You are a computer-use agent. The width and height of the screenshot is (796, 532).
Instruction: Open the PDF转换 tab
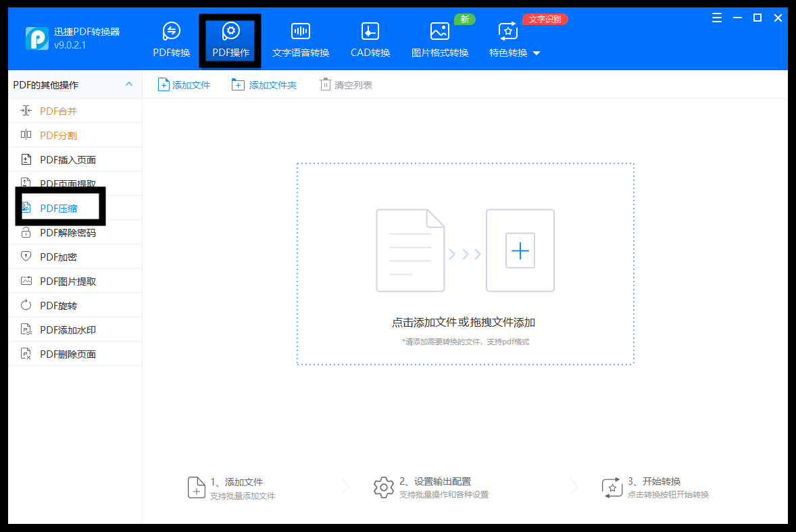coord(172,41)
